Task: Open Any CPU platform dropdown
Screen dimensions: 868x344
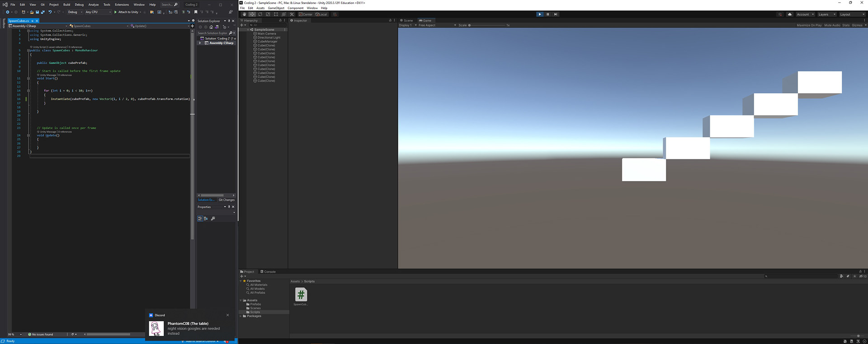Action: point(98,12)
